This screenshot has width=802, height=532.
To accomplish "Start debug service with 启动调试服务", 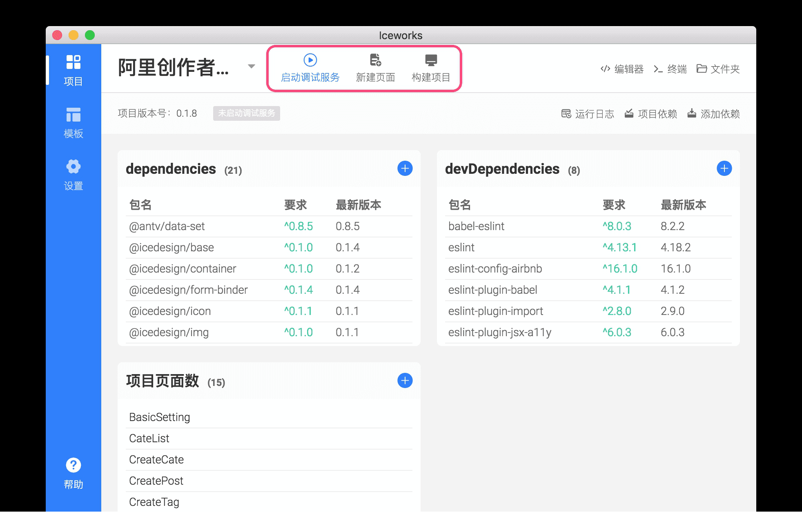I will click(x=310, y=68).
